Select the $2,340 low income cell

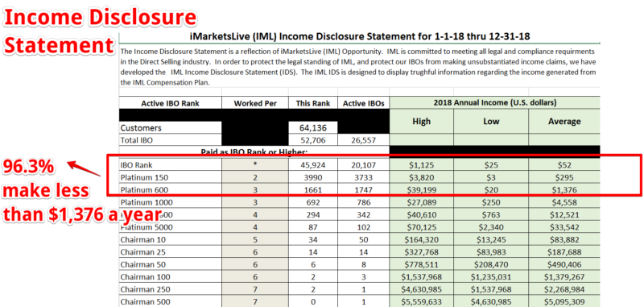pyautogui.click(x=491, y=227)
